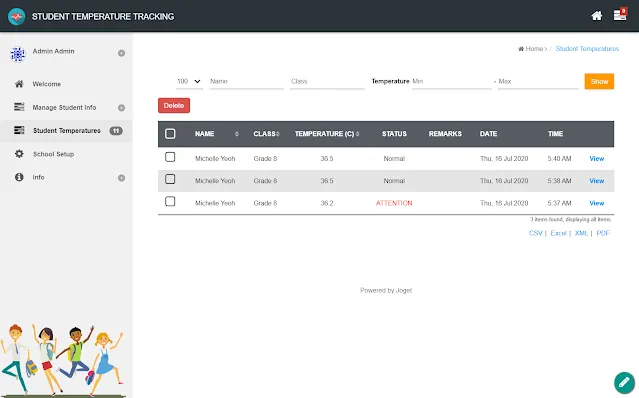Open the inbox icon with red badge
639x398 pixels.
(620, 15)
